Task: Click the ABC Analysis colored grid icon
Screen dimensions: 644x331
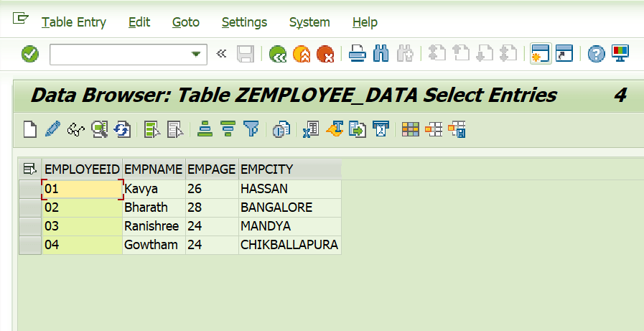Action: click(410, 130)
